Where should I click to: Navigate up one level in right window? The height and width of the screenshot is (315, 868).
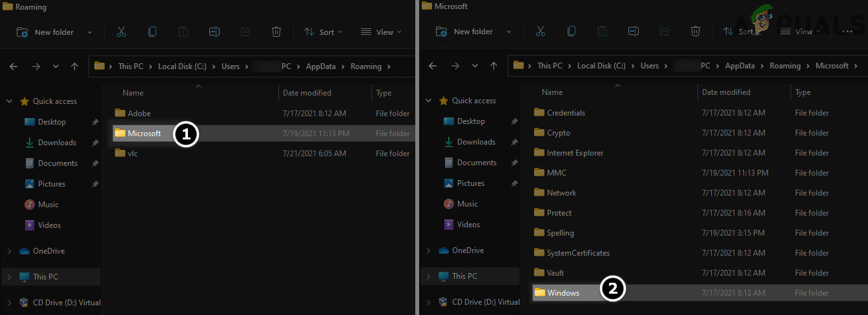[493, 66]
